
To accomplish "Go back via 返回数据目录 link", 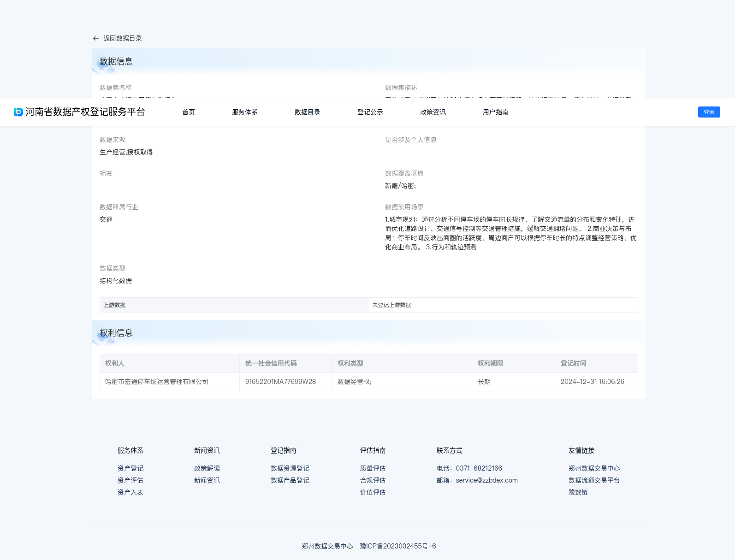I will (123, 38).
